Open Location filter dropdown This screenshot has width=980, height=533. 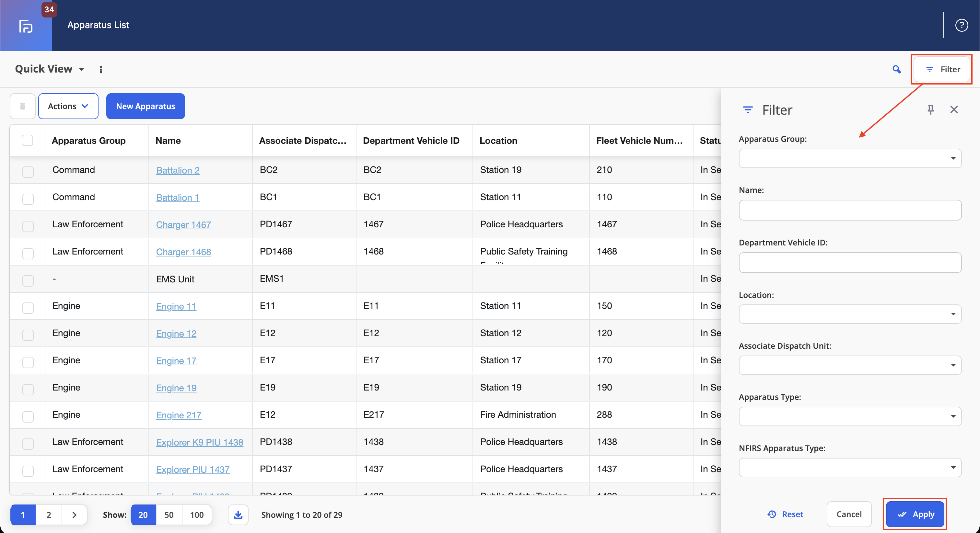pos(850,314)
